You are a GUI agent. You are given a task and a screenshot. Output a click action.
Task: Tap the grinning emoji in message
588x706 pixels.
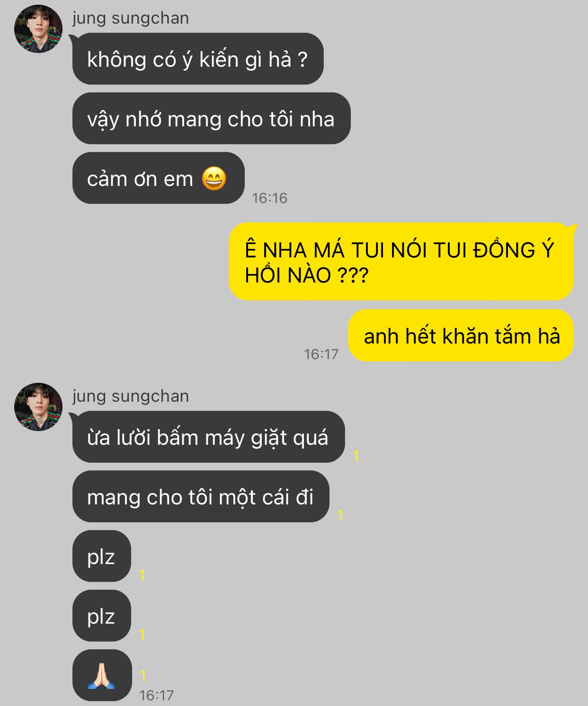[214, 178]
